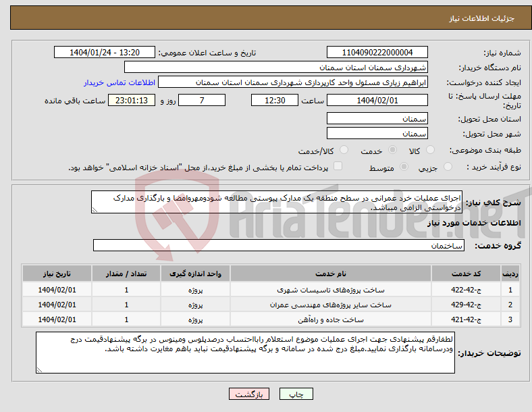
Task: Click the delivery province field سمنان
Action: [x=377, y=118]
